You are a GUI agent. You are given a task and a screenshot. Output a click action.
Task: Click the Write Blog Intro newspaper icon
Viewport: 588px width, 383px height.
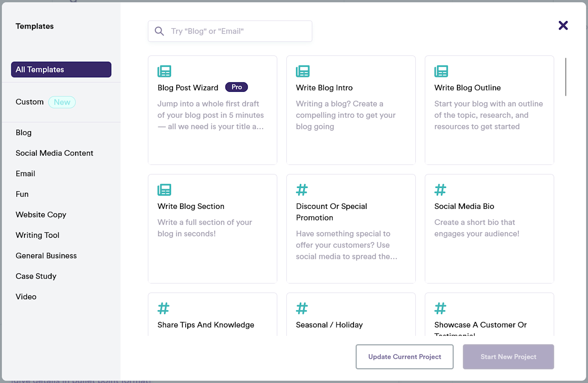pos(303,71)
